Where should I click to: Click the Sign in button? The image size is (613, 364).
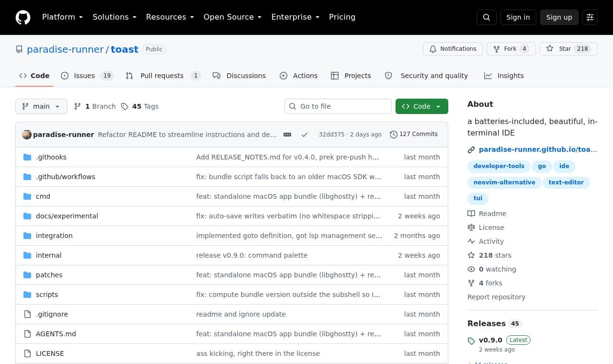(518, 17)
